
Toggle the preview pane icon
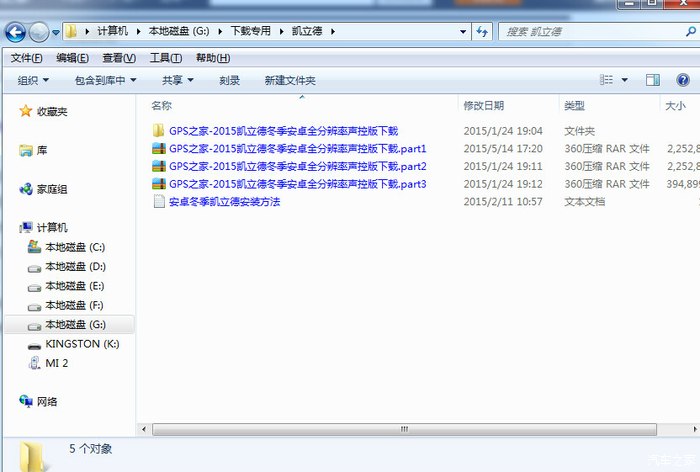[x=653, y=80]
